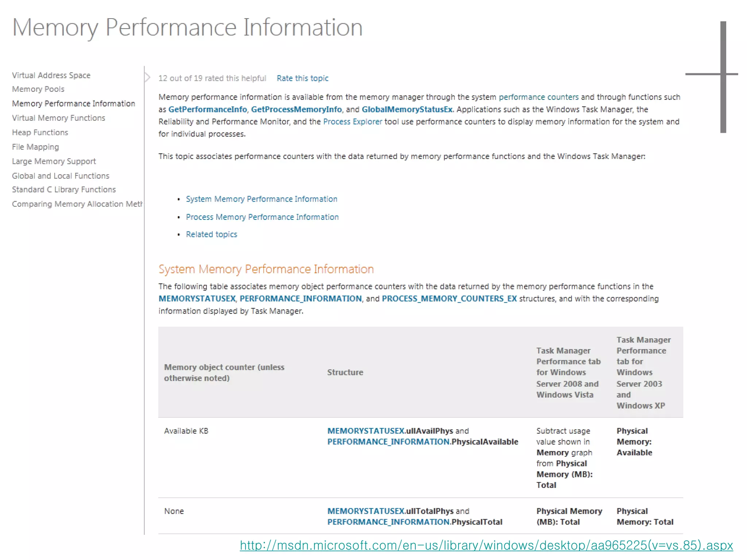The height and width of the screenshot is (560, 747).
Task: Click 'Memory object counter' column header
Action: coord(224,373)
